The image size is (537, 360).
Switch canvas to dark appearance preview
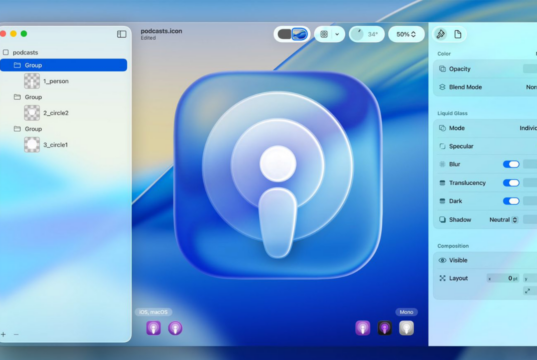(284, 34)
